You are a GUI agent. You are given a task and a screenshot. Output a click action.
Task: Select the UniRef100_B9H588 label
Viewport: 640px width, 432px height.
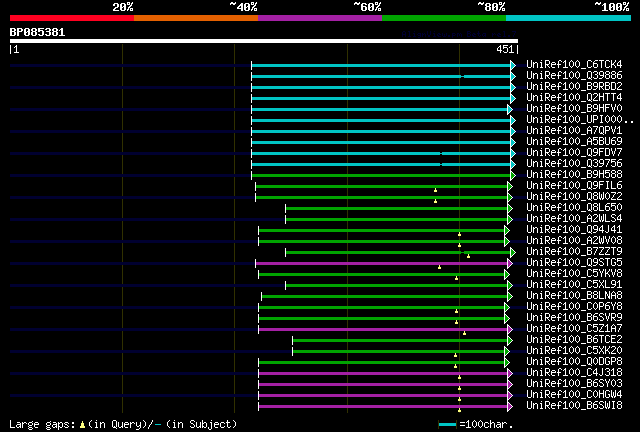click(x=574, y=175)
